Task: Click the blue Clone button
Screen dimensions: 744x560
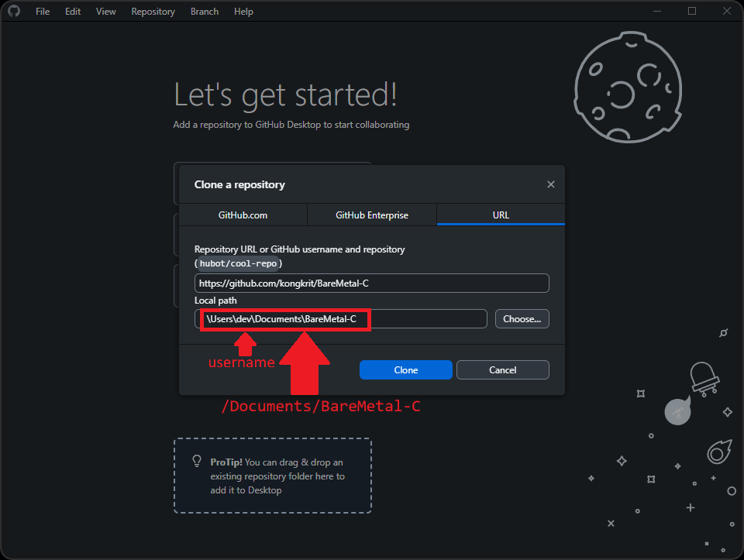Action: pos(405,370)
